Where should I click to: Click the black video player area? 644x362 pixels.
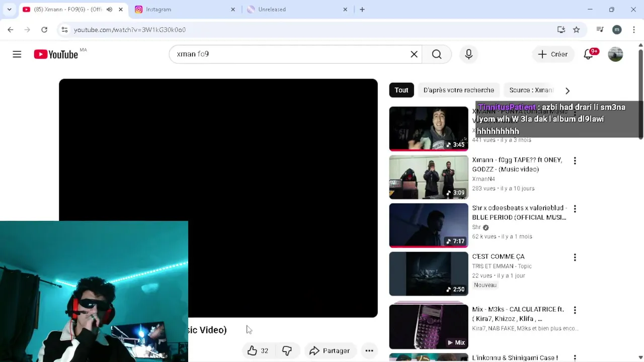point(218,198)
